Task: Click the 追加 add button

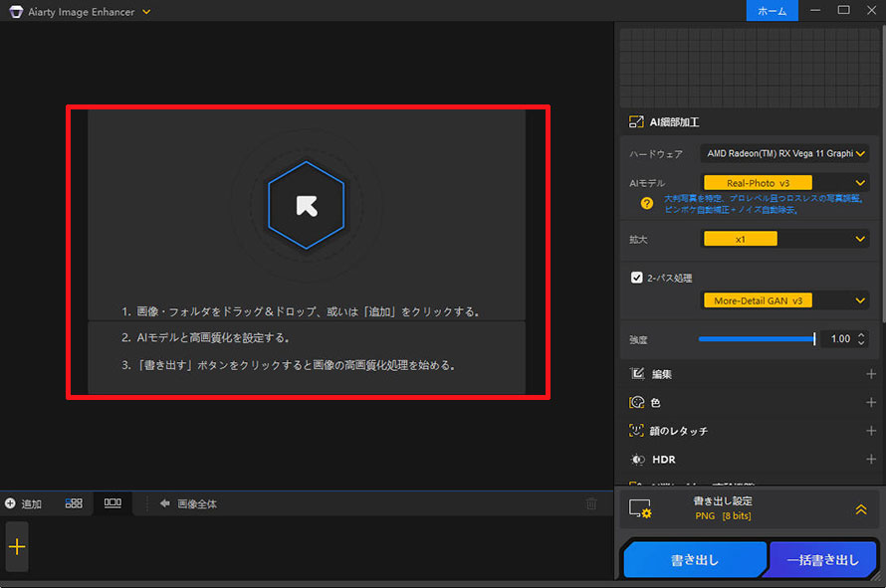Action: 23,503
